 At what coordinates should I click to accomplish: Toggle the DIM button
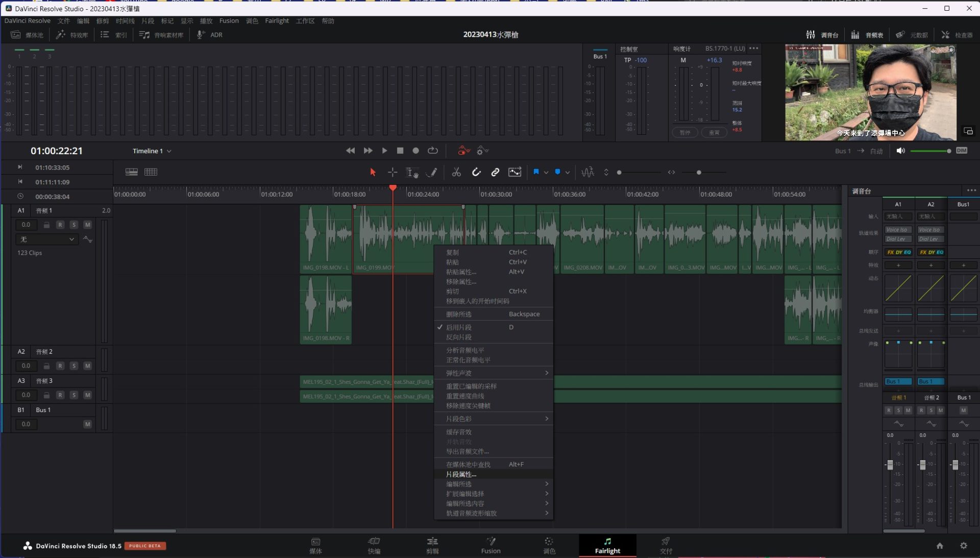click(962, 151)
